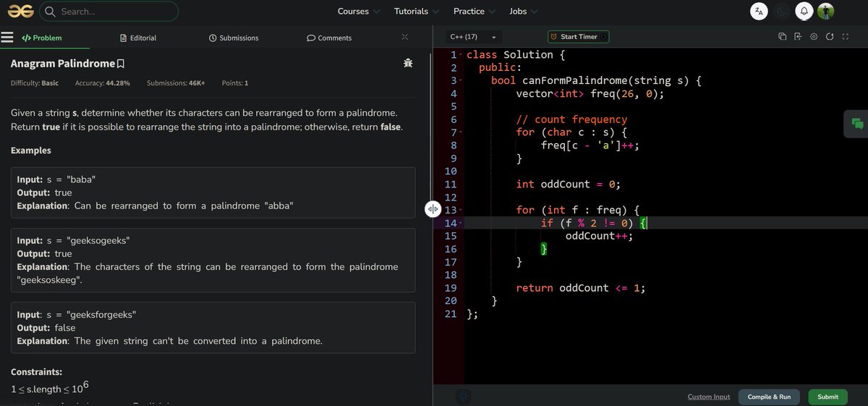Click the Anagram Palindrome title
Screen dimensions: 868x406
63,64
